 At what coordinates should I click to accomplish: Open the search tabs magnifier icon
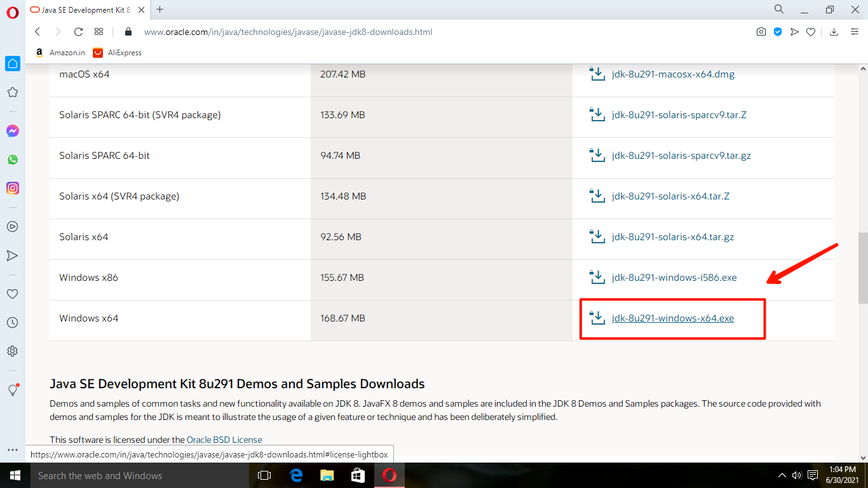click(x=779, y=10)
